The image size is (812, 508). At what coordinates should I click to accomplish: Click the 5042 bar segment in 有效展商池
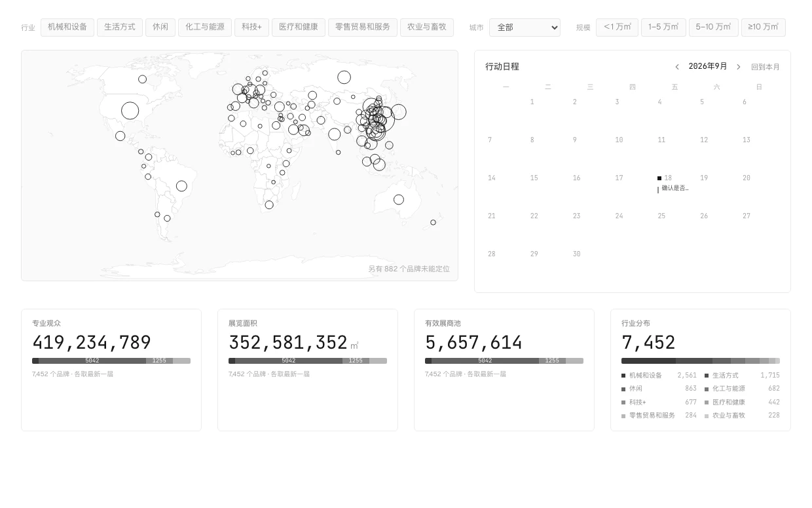click(x=485, y=361)
